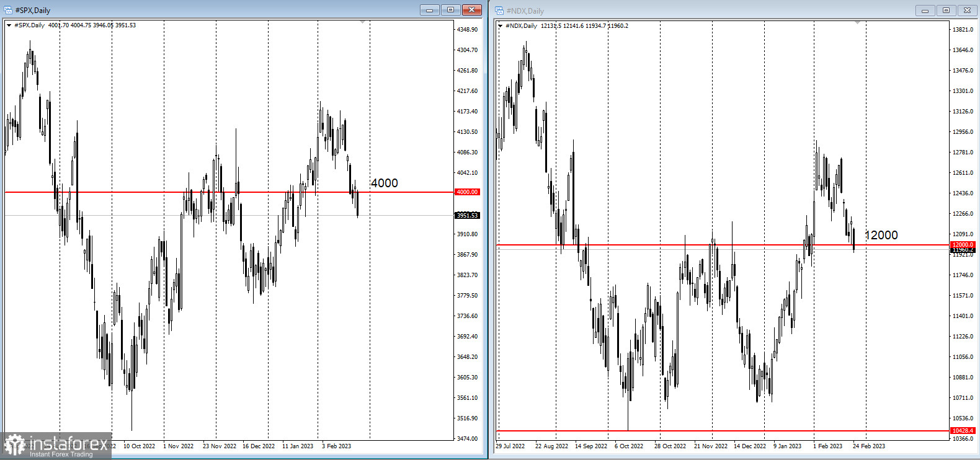Viewport: 980px width, 460px height.
Task: Select the red 4000.00 price tag on the SPX axis
Action: coord(467,192)
